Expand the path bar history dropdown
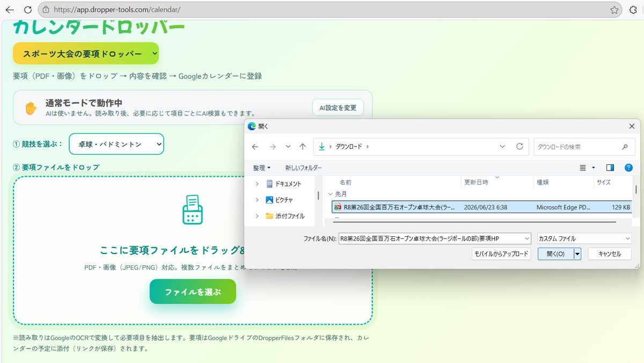Screen dimensions: 644x363 [x=502, y=147]
